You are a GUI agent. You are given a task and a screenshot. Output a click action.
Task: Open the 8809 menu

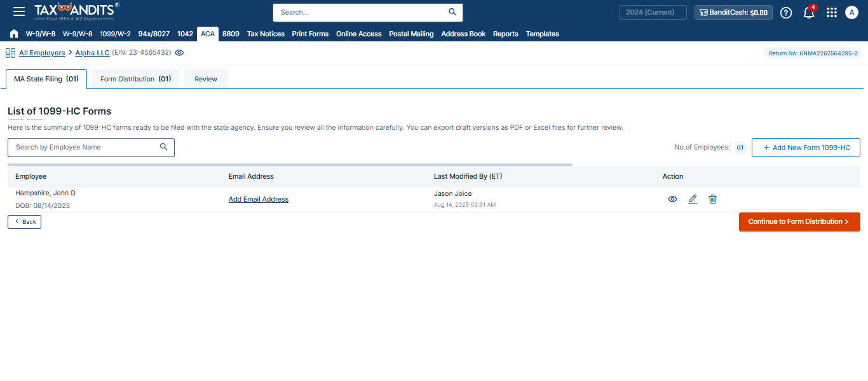[231, 34]
